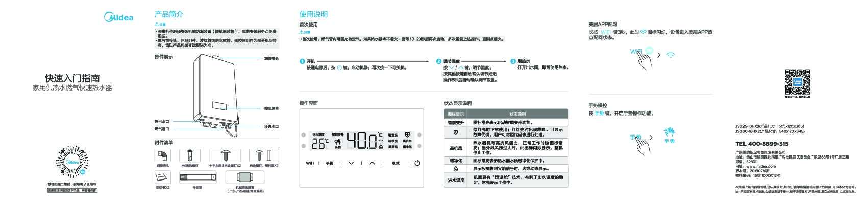Click the 手势操控 heading
The image size is (868, 203).
[598, 105]
